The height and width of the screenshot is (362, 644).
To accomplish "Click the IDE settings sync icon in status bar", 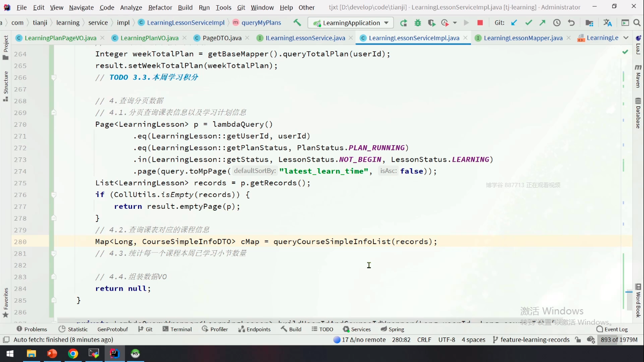I will 591,339.
